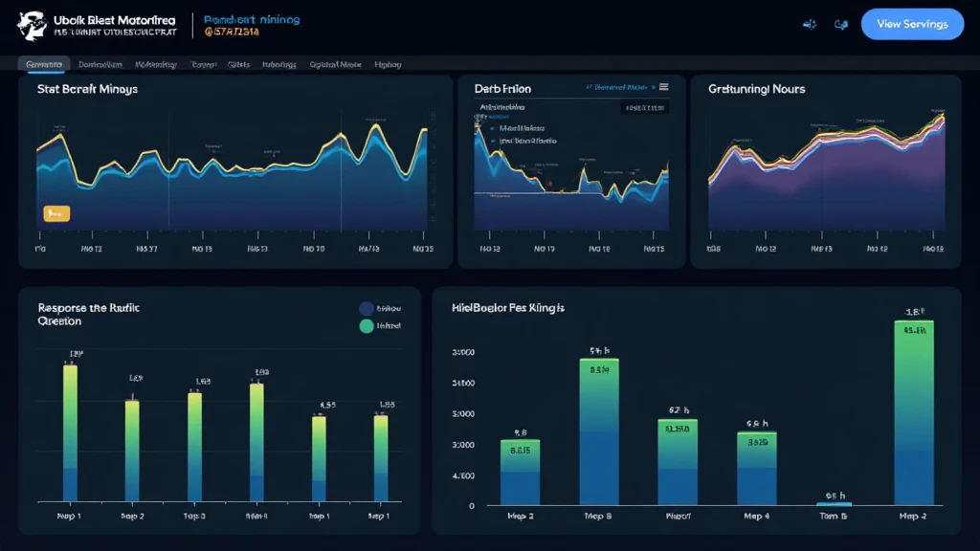Open the last tab in the navigation bar
This screenshot has height=551, width=980.
388,65
